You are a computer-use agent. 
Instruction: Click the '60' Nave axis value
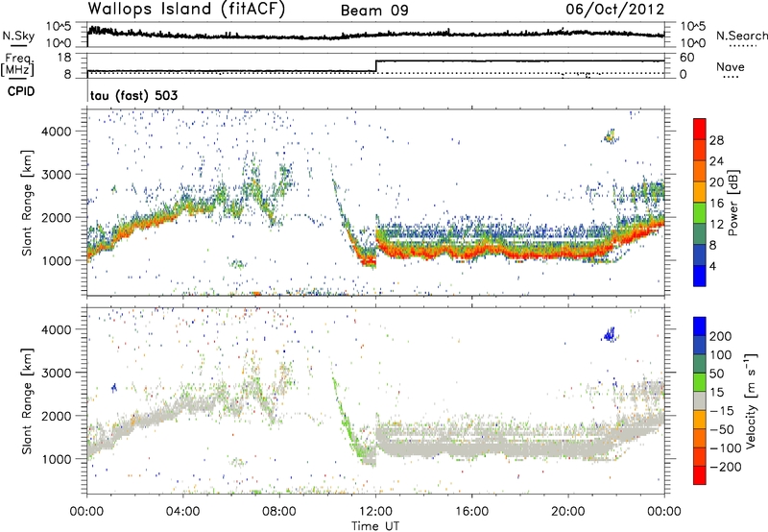(686, 58)
